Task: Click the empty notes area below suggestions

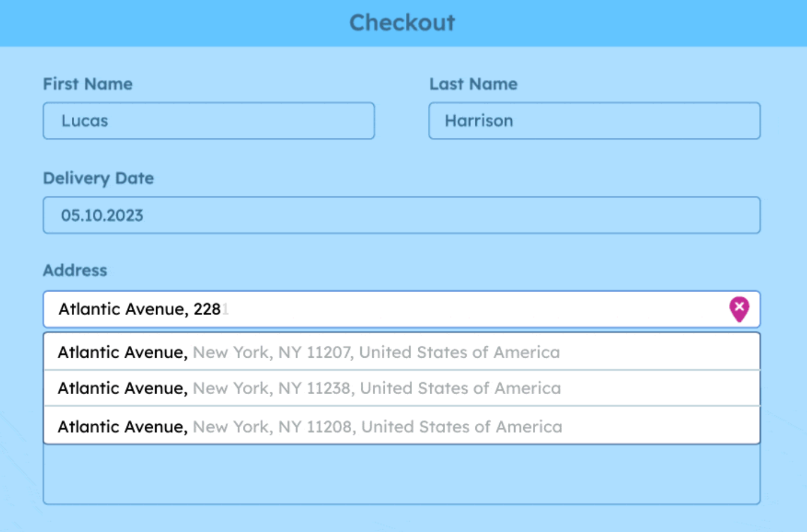Action: coord(401,476)
